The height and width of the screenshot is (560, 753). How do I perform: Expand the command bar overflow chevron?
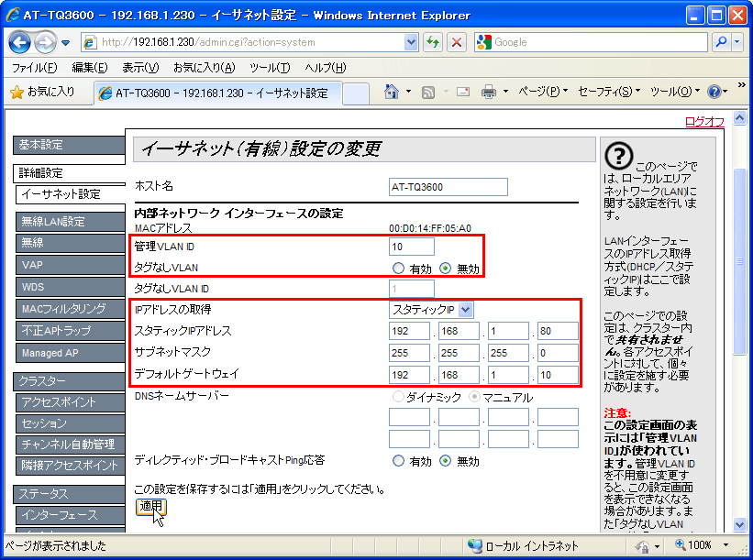(x=742, y=85)
